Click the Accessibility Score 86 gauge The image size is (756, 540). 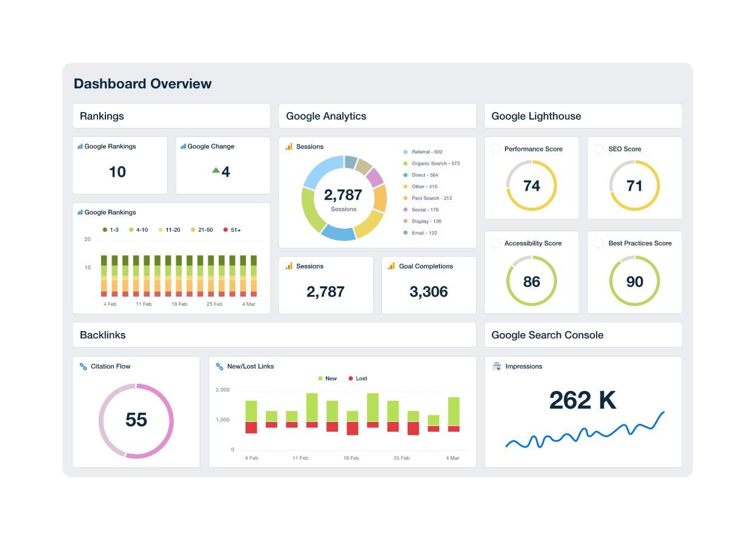pos(531,280)
